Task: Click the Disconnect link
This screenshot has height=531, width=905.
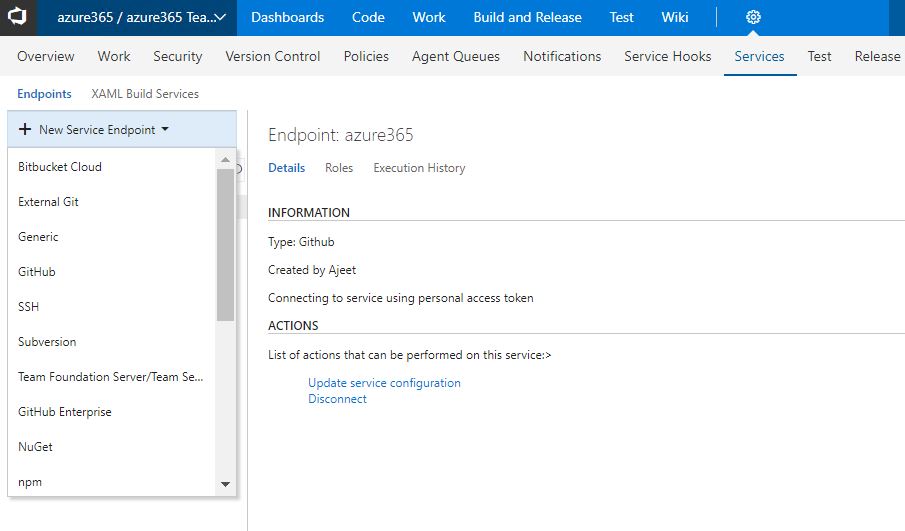Action: pos(337,399)
